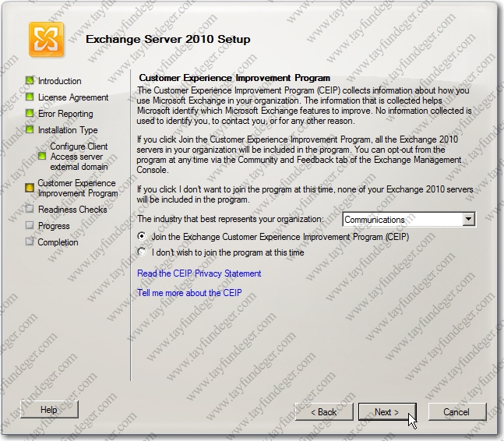Open Tell me more about the CEIP

[x=189, y=293]
